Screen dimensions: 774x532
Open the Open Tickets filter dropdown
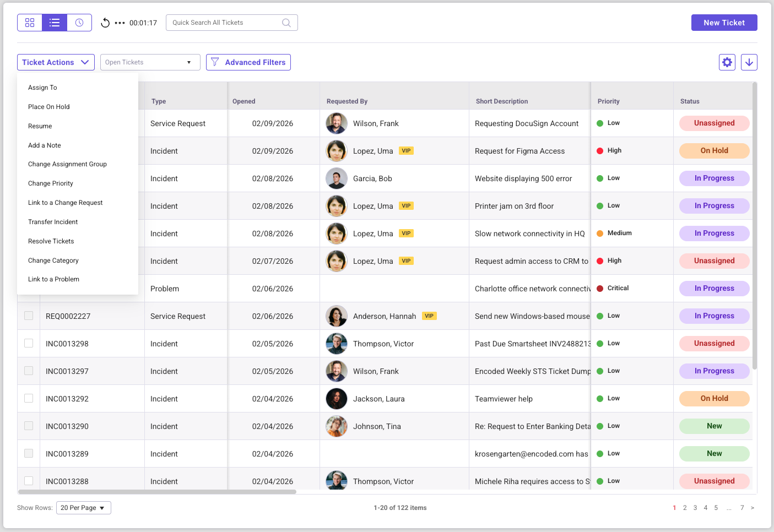tap(150, 62)
